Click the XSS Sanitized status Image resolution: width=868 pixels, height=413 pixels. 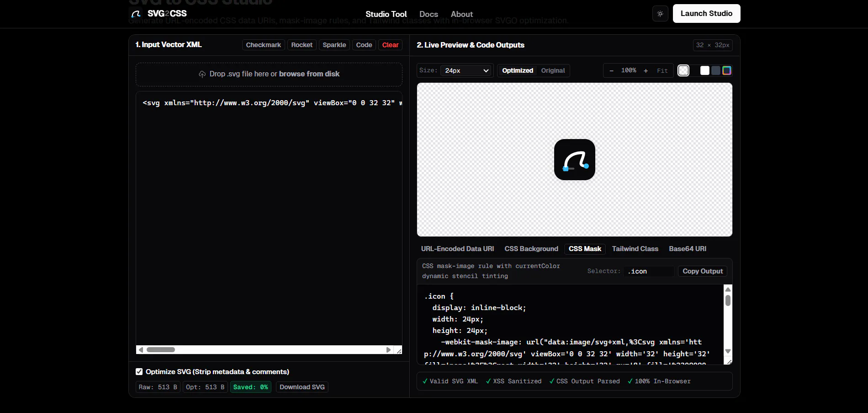click(x=513, y=381)
